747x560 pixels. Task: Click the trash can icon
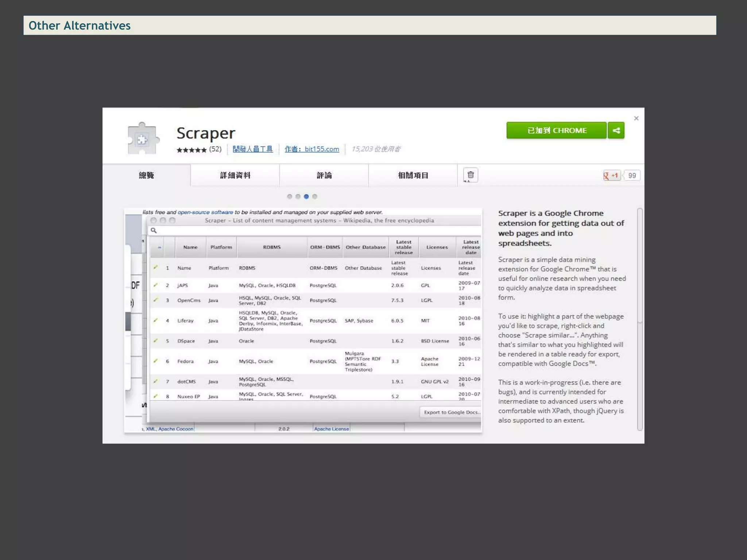coord(471,175)
